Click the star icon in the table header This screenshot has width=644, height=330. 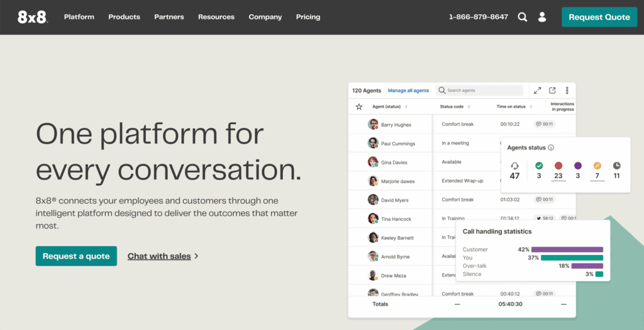359,107
